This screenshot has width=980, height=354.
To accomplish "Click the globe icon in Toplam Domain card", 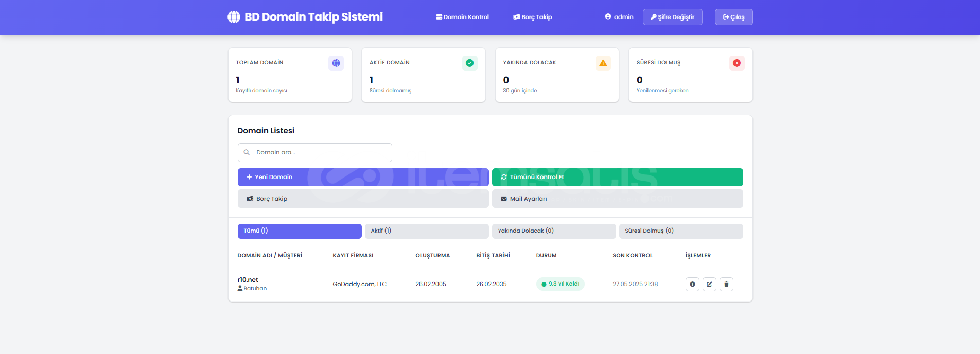I will point(336,63).
